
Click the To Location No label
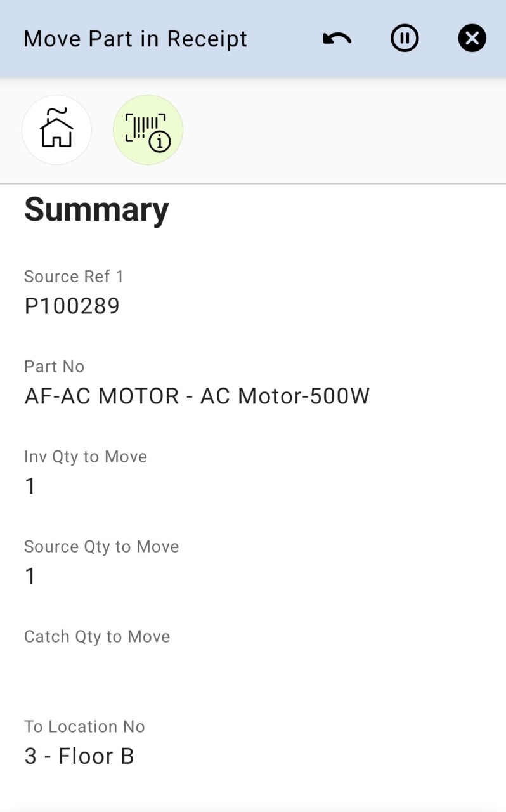click(84, 727)
